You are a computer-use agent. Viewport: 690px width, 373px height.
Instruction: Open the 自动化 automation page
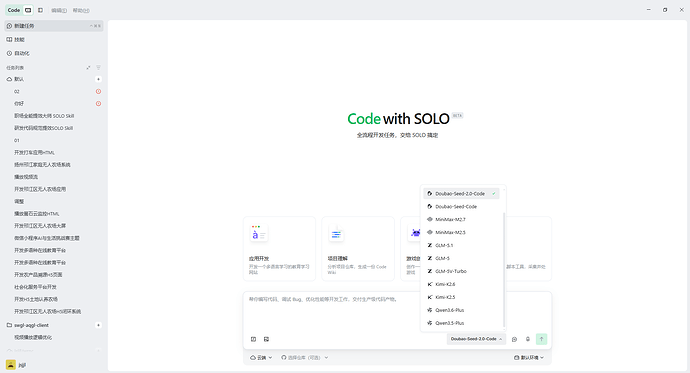click(54, 53)
